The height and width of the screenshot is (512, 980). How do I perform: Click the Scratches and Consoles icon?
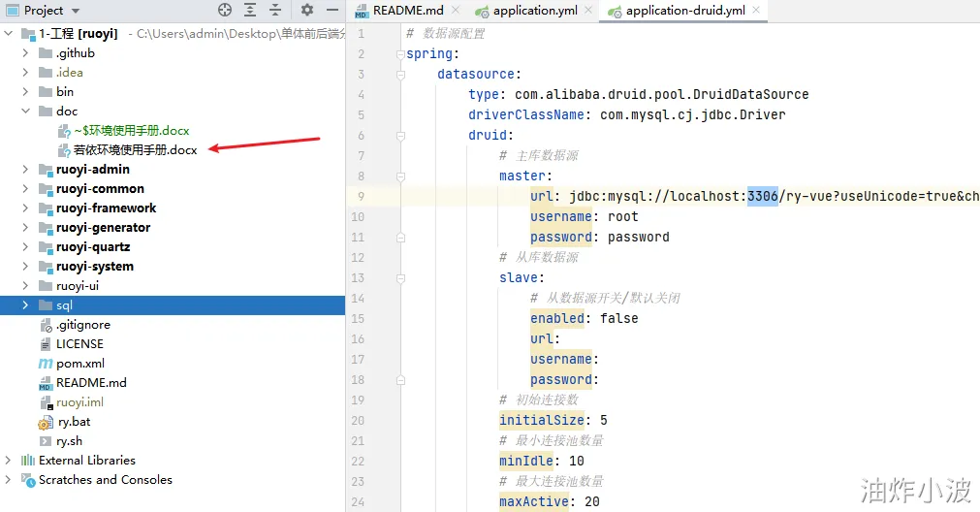pos(28,479)
